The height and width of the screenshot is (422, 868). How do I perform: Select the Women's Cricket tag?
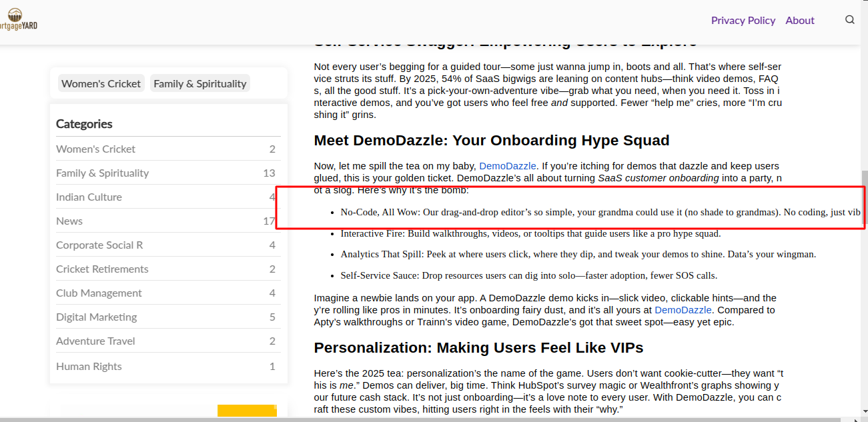[x=101, y=83]
